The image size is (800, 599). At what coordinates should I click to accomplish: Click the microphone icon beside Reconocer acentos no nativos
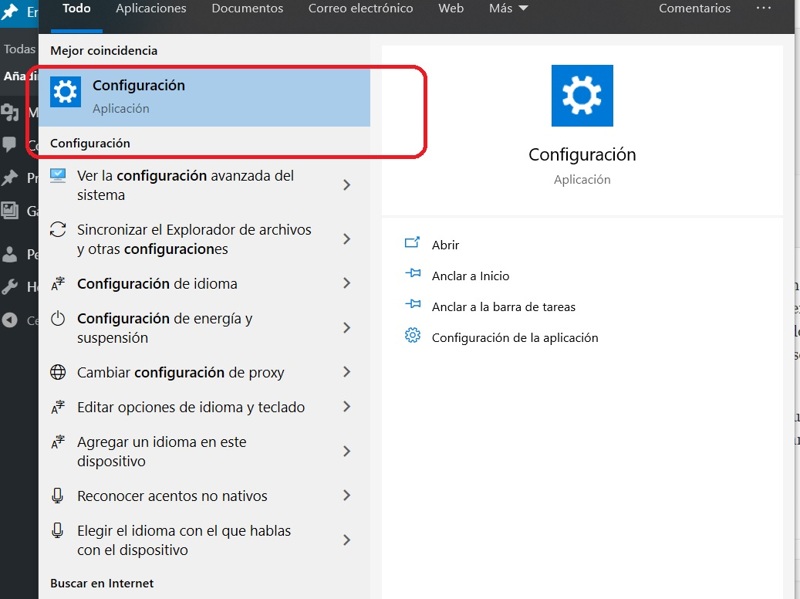pyautogui.click(x=59, y=496)
